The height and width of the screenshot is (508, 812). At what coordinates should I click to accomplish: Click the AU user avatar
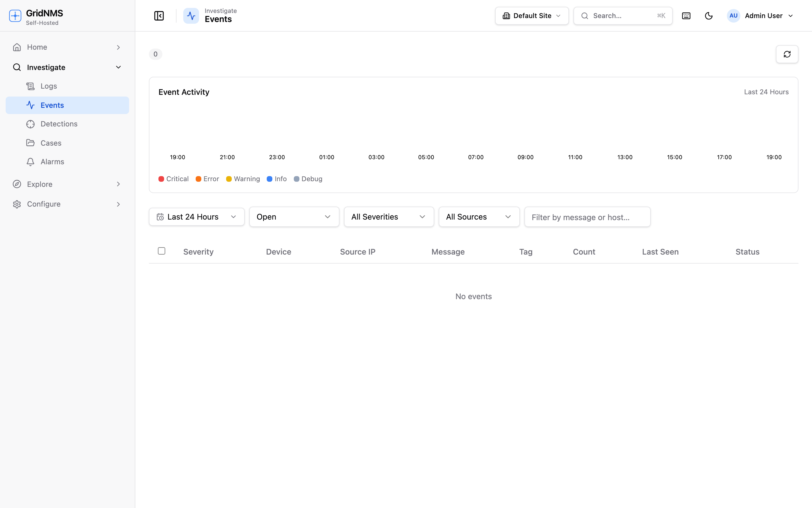pyautogui.click(x=734, y=16)
